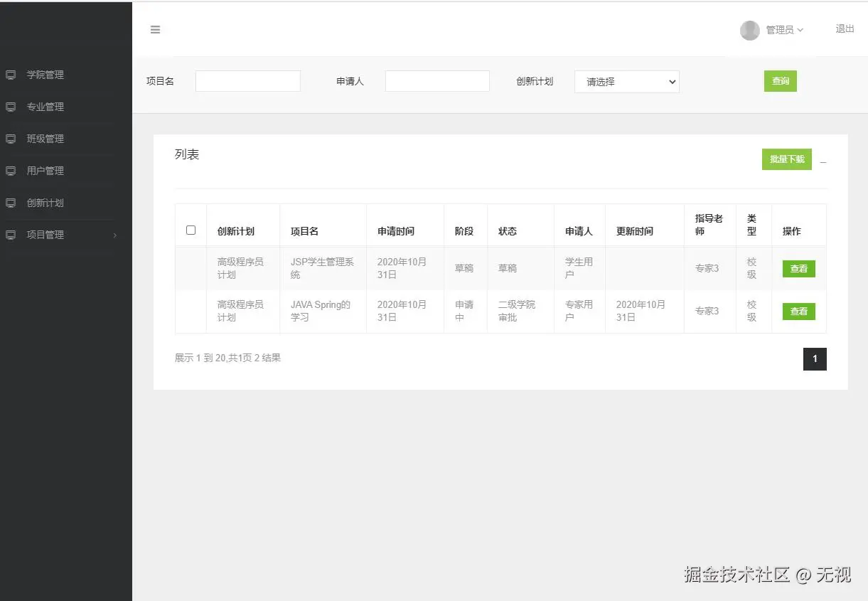Open 学院管理 in the sidebar
This screenshot has height=601, width=868.
pos(45,75)
